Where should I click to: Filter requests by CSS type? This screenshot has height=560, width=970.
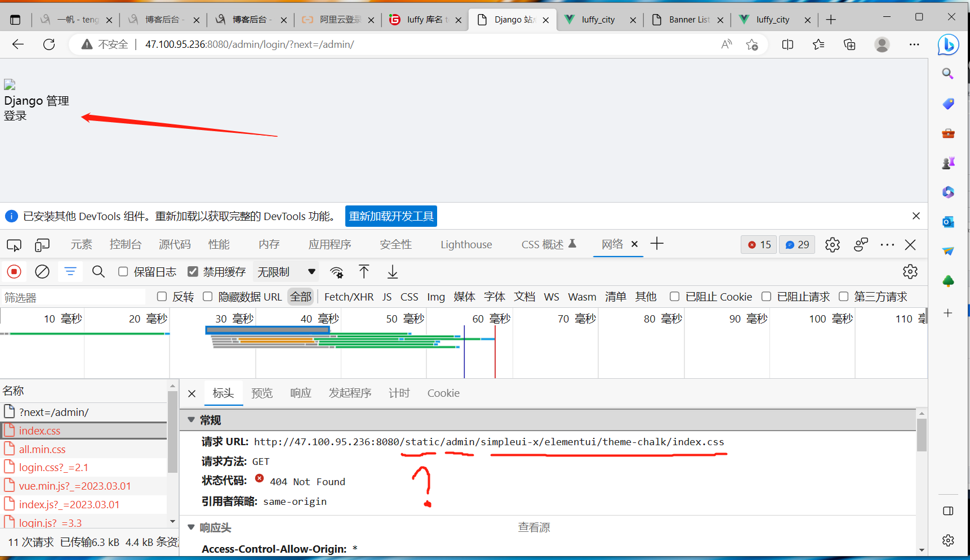[x=410, y=297]
